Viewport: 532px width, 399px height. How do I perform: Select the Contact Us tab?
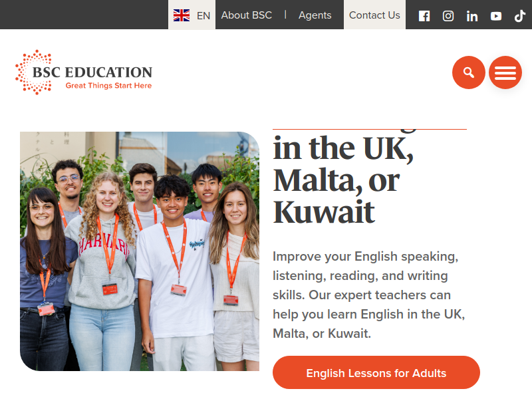tap(374, 15)
